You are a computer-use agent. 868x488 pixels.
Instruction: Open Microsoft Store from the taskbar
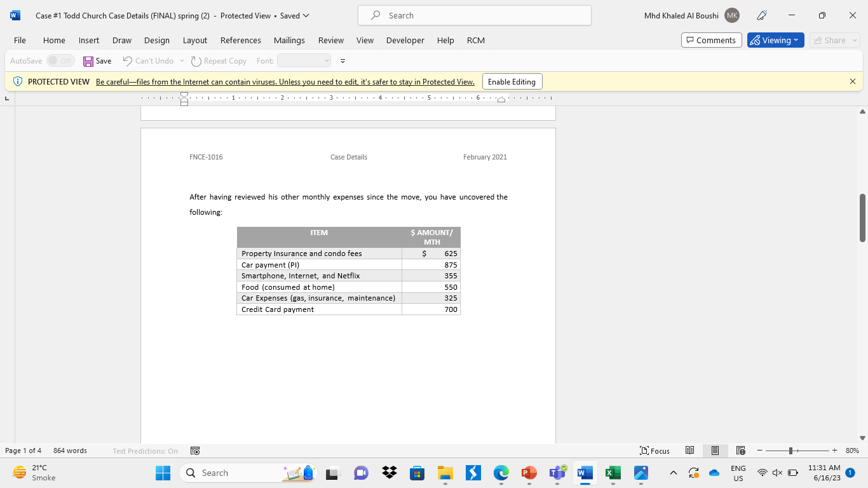tap(417, 473)
